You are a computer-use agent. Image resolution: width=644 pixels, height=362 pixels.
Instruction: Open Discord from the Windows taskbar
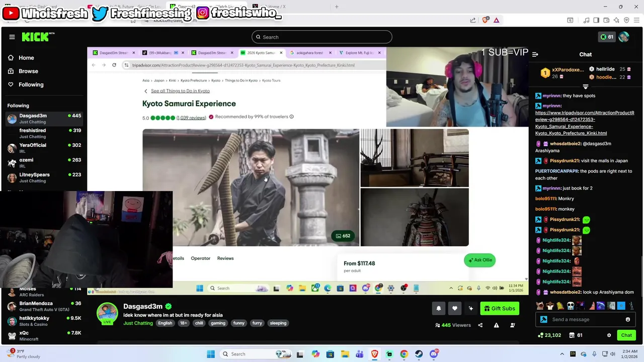point(434,354)
